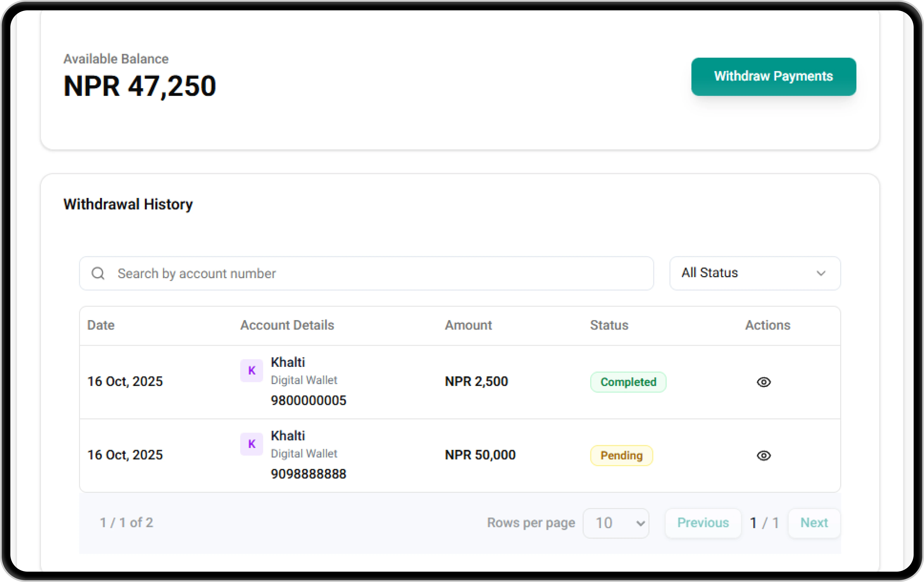Click the Status column header
924x582 pixels.
click(x=609, y=325)
